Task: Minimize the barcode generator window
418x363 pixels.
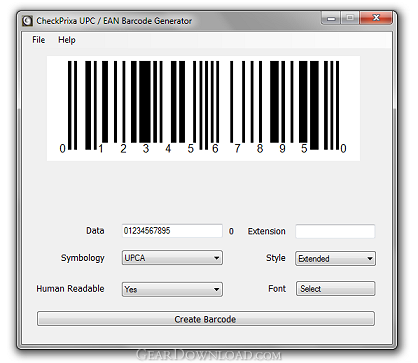Action: click(x=331, y=18)
